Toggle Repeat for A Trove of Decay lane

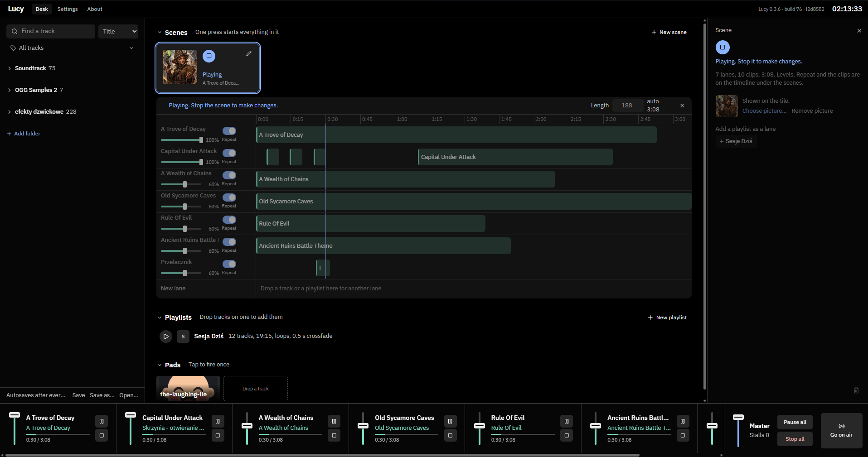pyautogui.click(x=229, y=131)
